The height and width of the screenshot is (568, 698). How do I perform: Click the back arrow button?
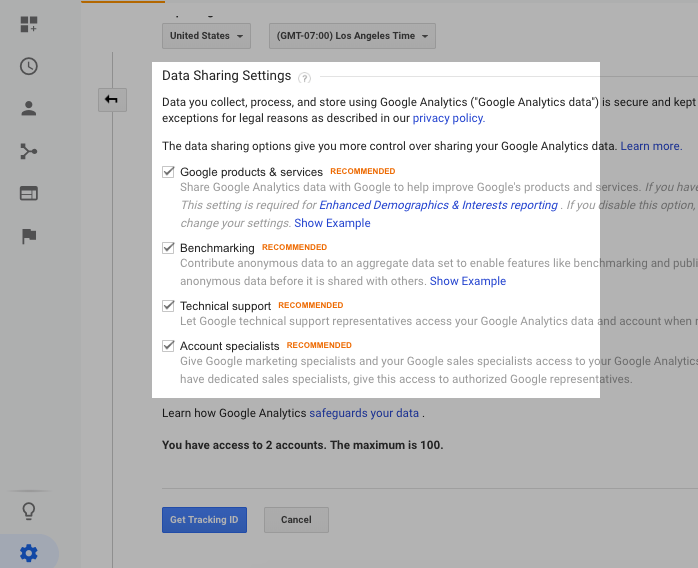(112, 100)
